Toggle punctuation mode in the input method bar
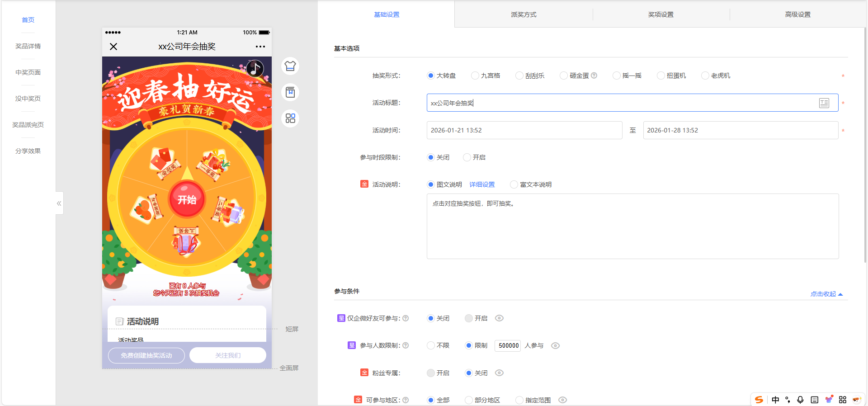 click(x=788, y=400)
